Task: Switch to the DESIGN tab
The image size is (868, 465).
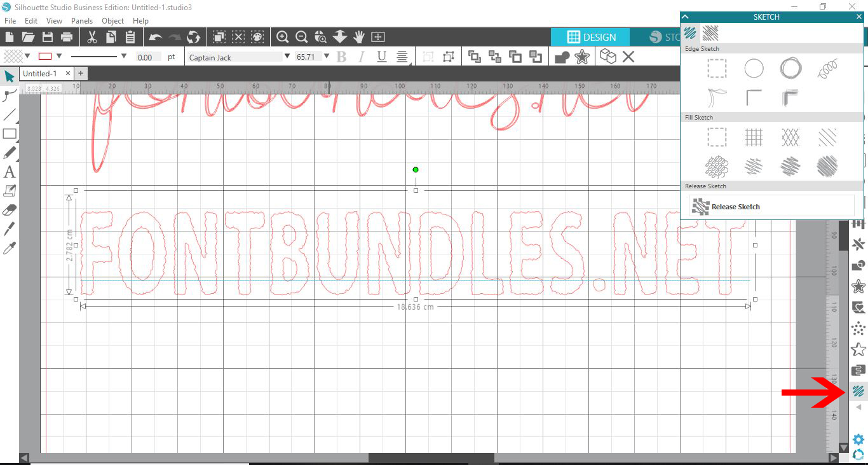Action: [591, 37]
